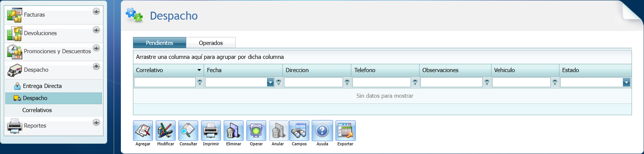Click the Telefono filter text field

tap(381, 82)
